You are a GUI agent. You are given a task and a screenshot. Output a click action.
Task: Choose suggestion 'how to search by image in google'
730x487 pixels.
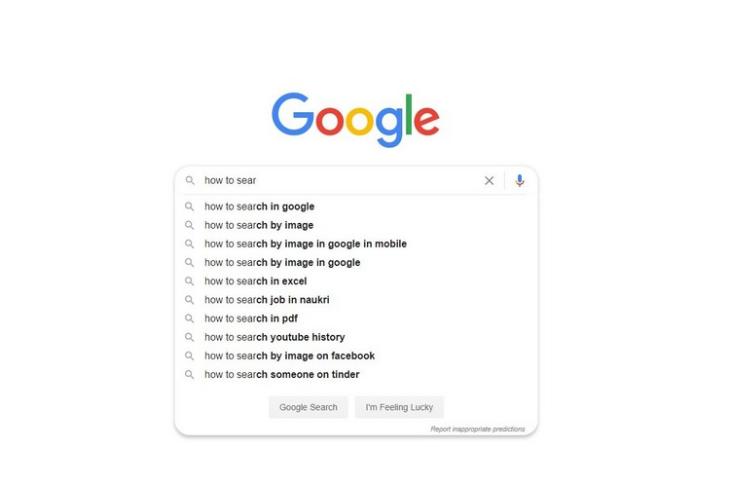coord(356,263)
